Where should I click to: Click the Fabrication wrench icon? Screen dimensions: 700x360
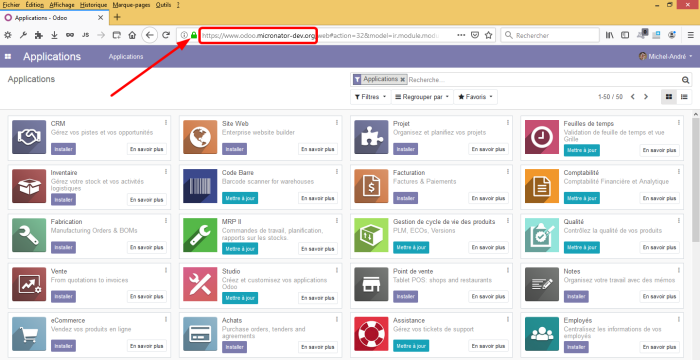tap(29, 235)
